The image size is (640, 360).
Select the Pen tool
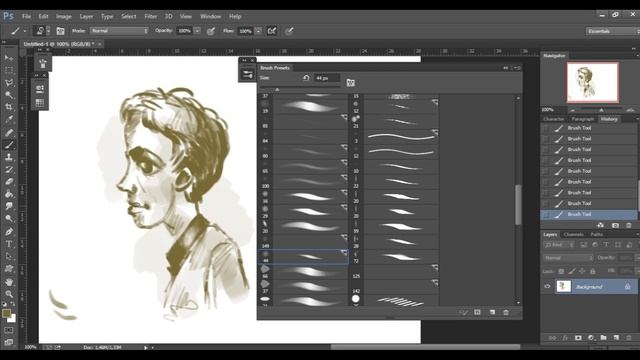click(x=9, y=232)
